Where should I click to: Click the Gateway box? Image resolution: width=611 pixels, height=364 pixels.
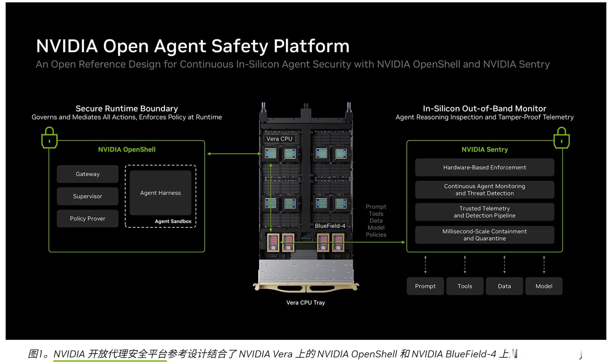87,174
